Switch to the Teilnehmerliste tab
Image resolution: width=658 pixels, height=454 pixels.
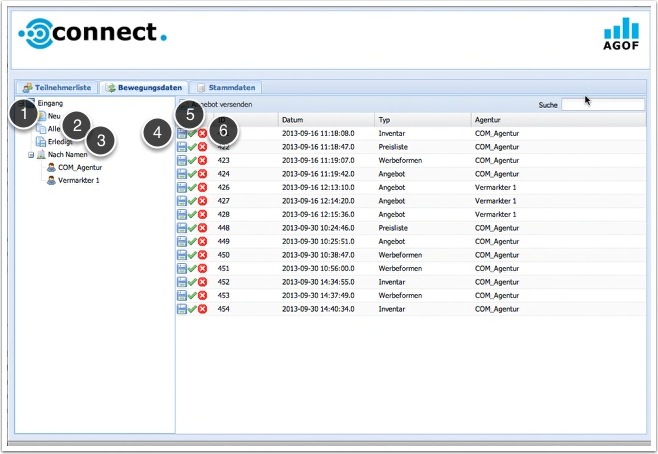57,88
